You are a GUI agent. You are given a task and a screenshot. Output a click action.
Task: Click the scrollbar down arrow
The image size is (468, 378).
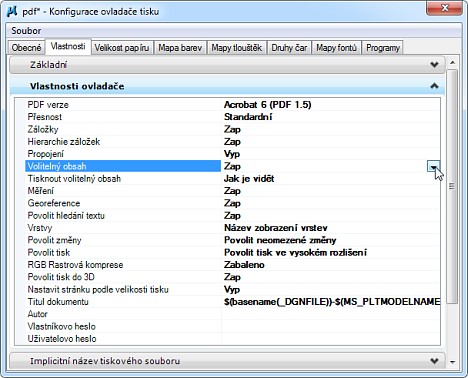(x=452, y=362)
